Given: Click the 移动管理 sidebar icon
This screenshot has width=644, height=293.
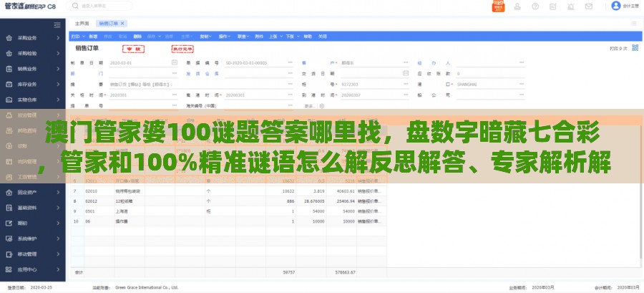Looking at the screenshot, I should (x=9, y=254).
